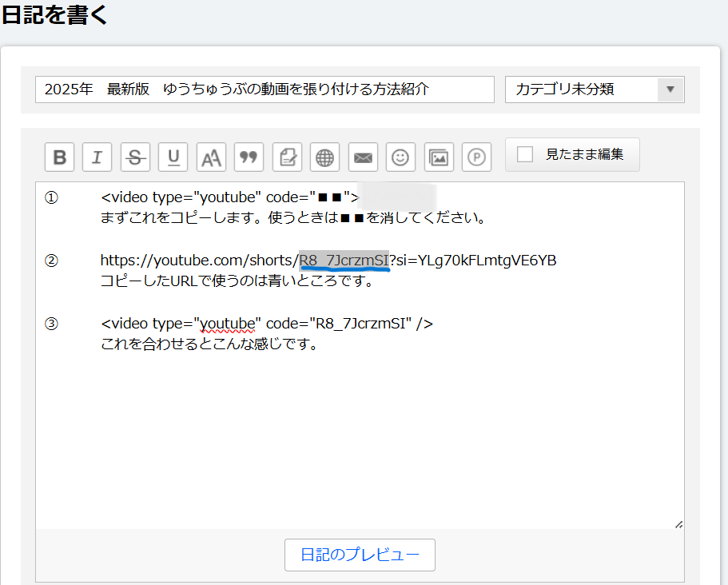Image resolution: width=728 pixels, height=585 pixels.
Task: Insert an image with the picture icon
Action: 439,157
